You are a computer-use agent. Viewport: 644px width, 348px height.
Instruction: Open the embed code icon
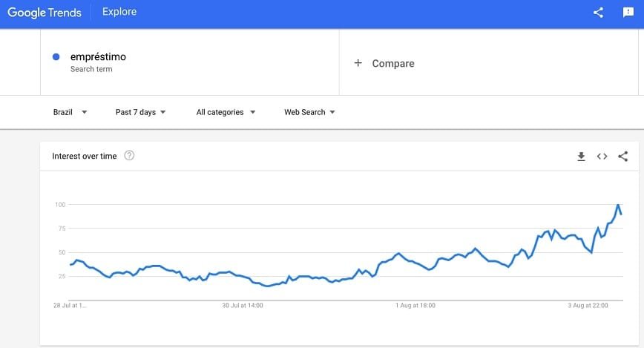602,157
